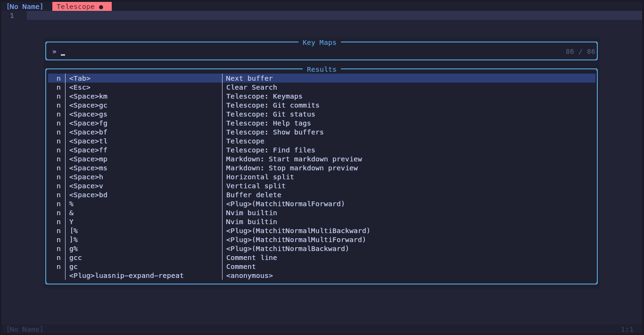Select the <Esc> Clear Search entry
The height and width of the screenshot is (335, 644).
click(322, 87)
